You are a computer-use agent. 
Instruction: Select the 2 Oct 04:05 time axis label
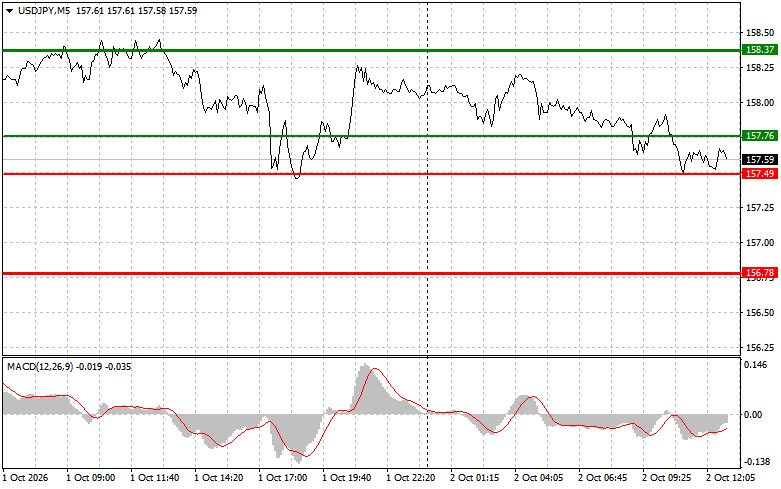[538, 478]
